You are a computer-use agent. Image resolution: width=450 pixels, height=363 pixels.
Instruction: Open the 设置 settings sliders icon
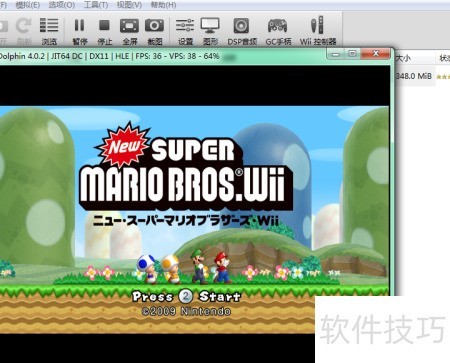coord(185,31)
